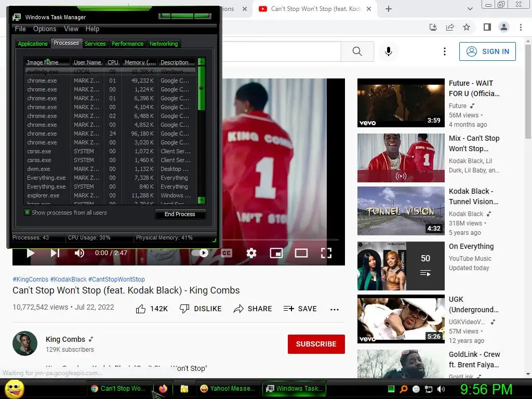Switch to theater mode
This screenshot has width=532, height=399.
pos(301,253)
